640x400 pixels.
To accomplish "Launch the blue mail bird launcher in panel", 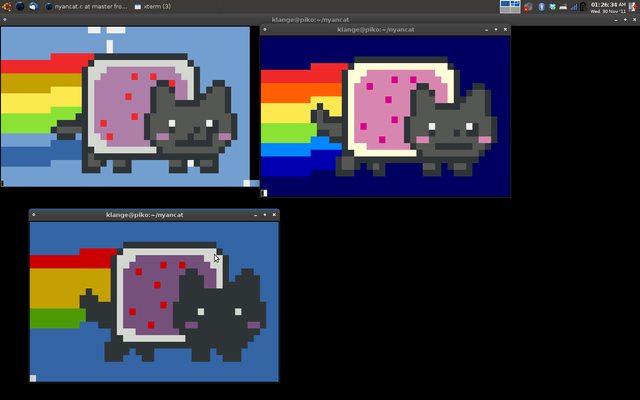I will [33, 6].
